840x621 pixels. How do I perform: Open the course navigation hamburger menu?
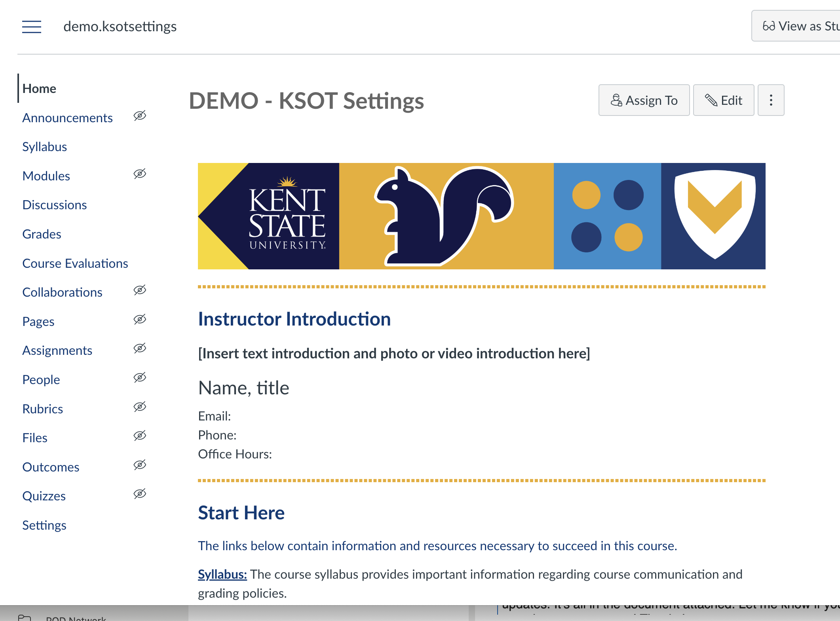[32, 26]
